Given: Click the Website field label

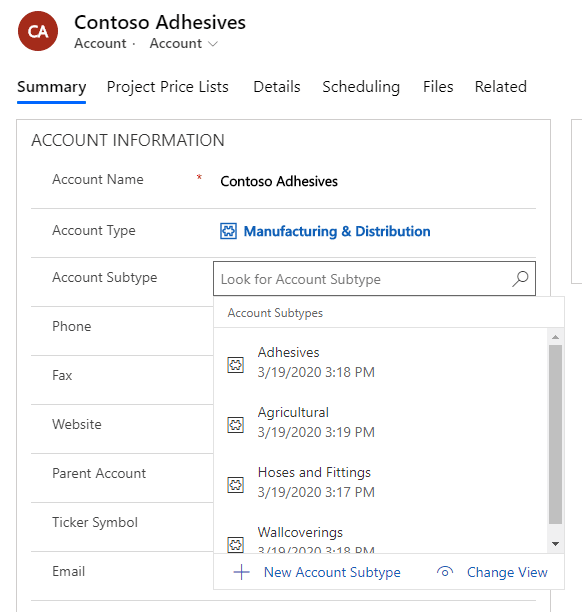Looking at the screenshot, I should pyautogui.click(x=77, y=424).
